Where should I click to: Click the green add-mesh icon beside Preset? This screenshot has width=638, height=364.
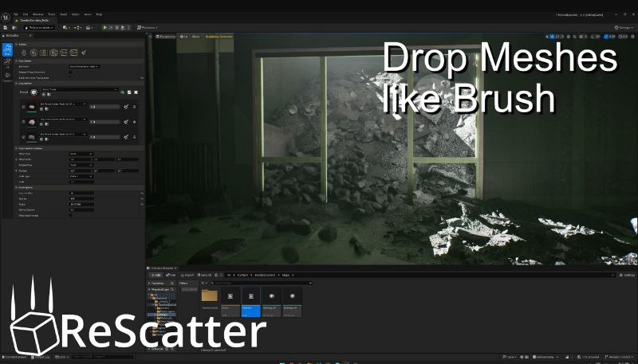coord(123,92)
